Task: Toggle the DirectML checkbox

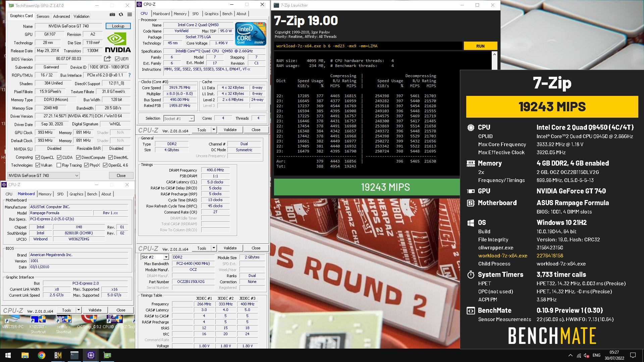Action: [110, 158]
